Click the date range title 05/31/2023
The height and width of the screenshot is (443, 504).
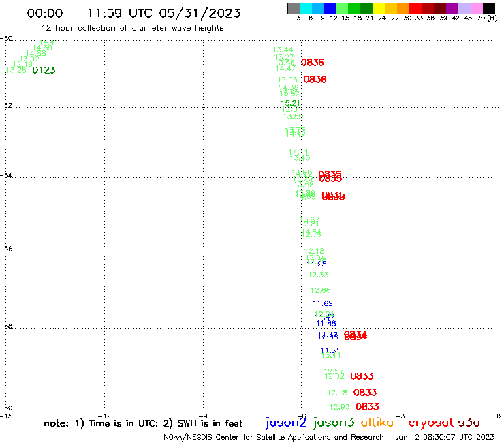point(200,13)
